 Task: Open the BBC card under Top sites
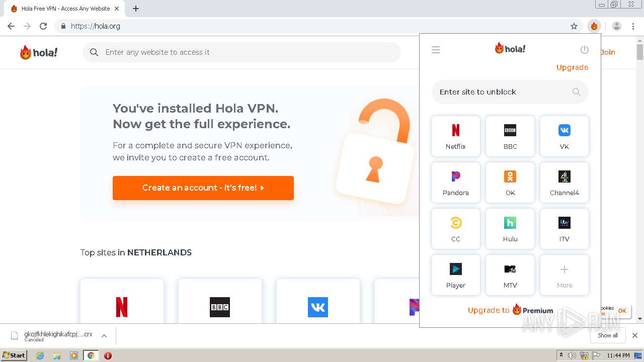pyautogui.click(x=220, y=302)
